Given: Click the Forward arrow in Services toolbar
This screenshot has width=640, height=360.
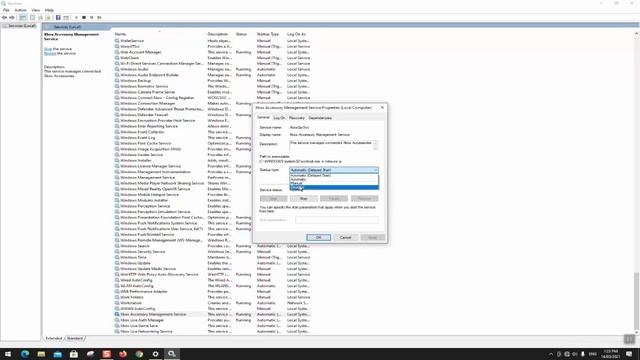Looking at the screenshot, I should click(12, 18).
